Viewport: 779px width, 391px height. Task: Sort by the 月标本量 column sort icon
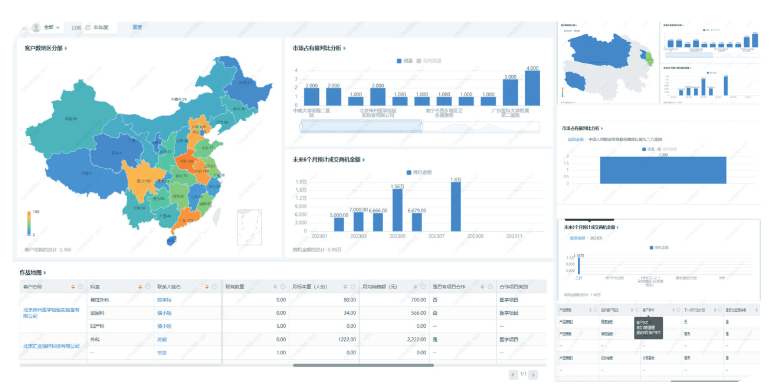coord(345,287)
